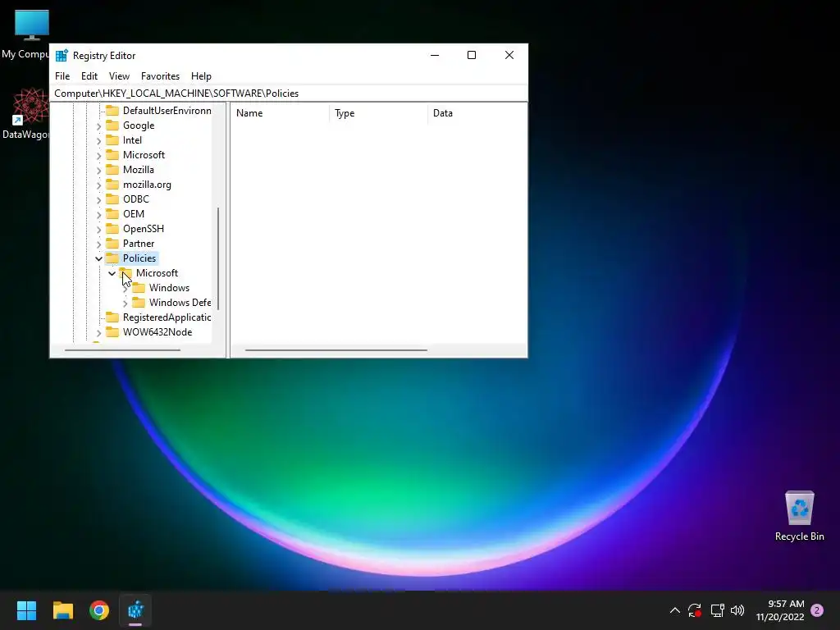Select the WOW6432Node folder icon
This screenshot has width=840, height=630.
(x=112, y=331)
